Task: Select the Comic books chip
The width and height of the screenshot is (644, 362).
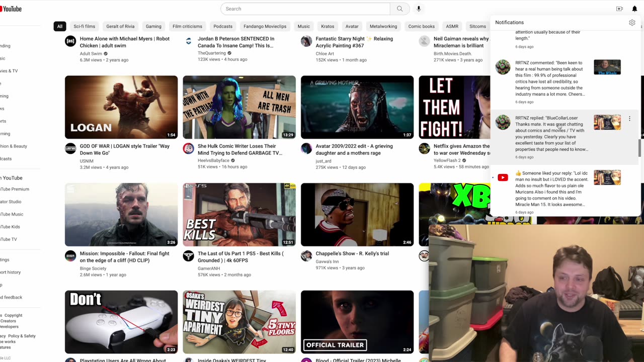Action: [422, 26]
